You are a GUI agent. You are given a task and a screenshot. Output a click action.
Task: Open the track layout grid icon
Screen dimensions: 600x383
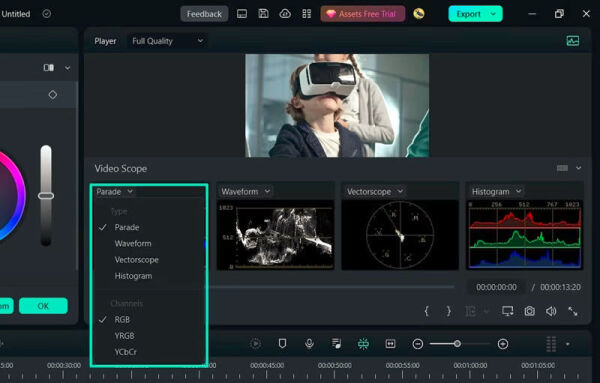[x=551, y=344]
